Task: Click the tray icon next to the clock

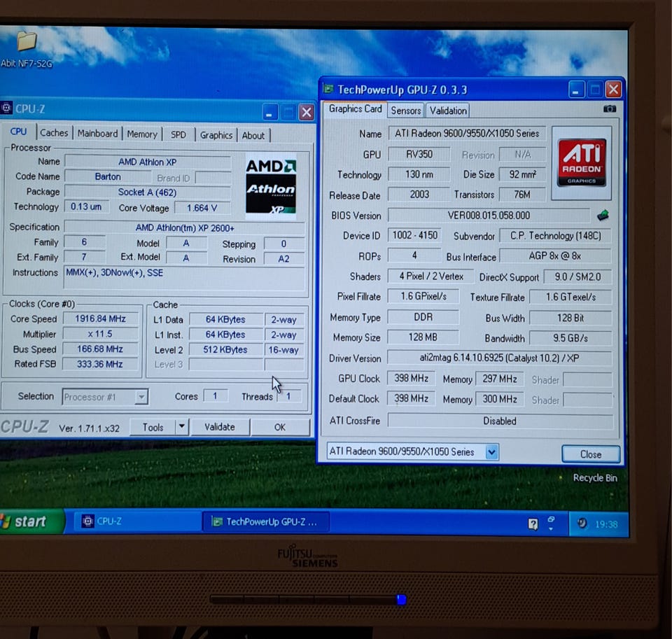Action: click(582, 524)
